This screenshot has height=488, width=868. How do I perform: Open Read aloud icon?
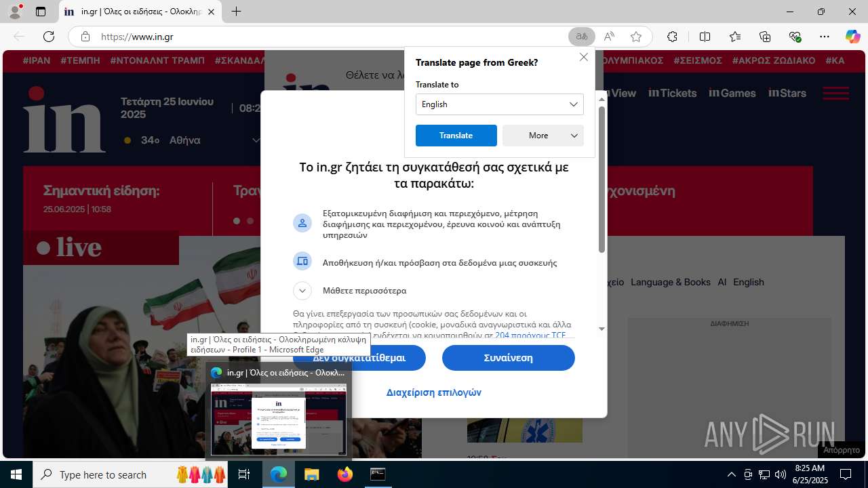609,37
